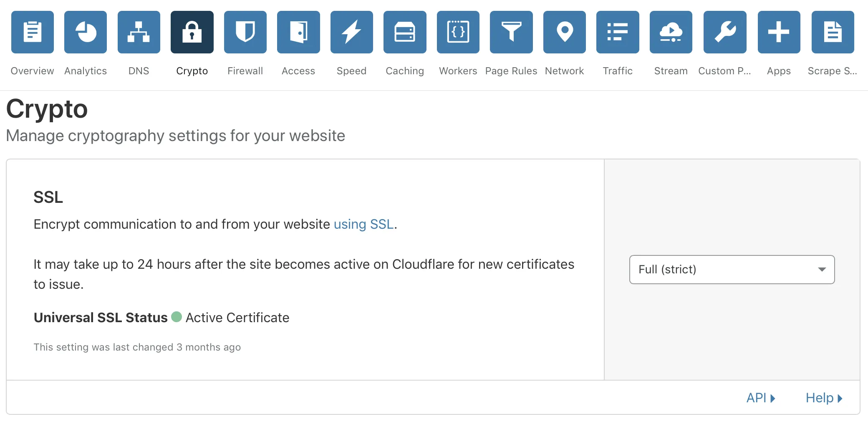This screenshot has height=424, width=868.
Task: Open the Analytics section icon
Action: (x=85, y=32)
